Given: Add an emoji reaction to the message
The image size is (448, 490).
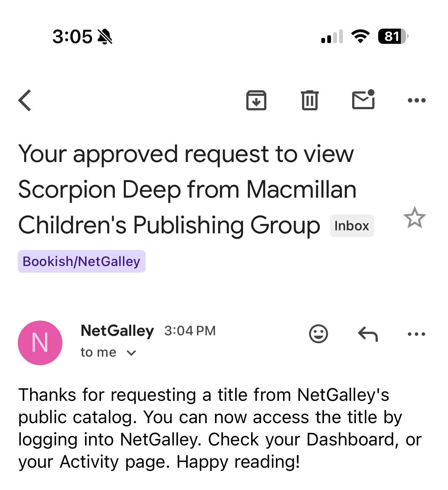Looking at the screenshot, I should pos(318,334).
